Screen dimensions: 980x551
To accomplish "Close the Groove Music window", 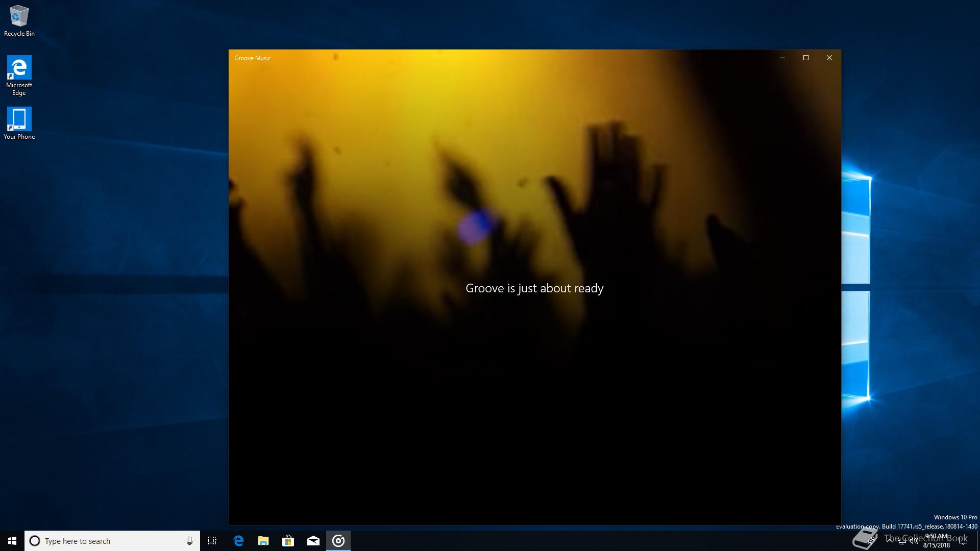I will point(829,58).
